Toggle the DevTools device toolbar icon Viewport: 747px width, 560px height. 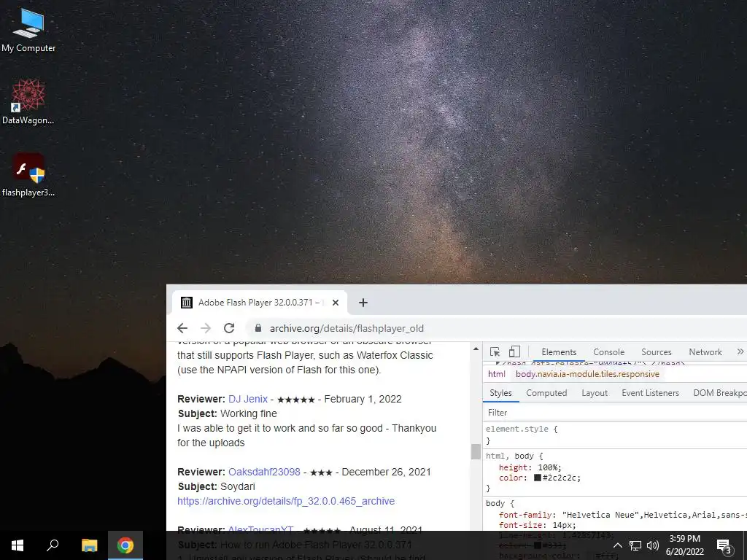(x=514, y=352)
